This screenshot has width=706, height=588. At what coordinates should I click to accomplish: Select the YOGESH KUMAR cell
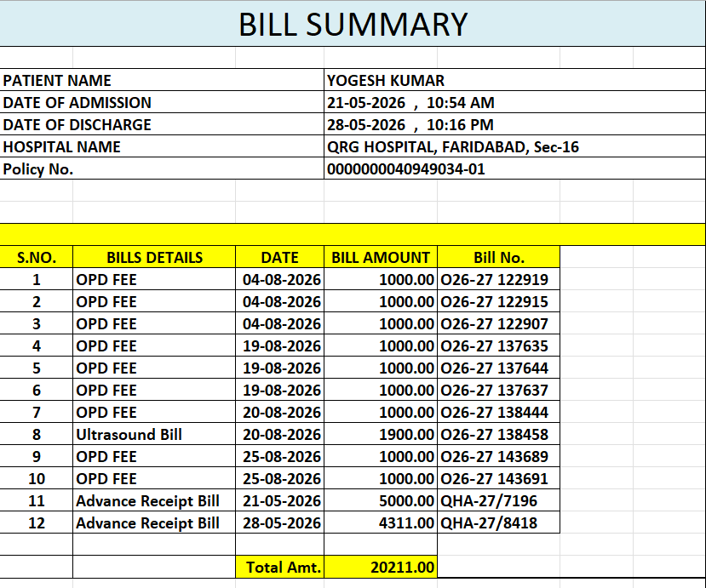514,80
